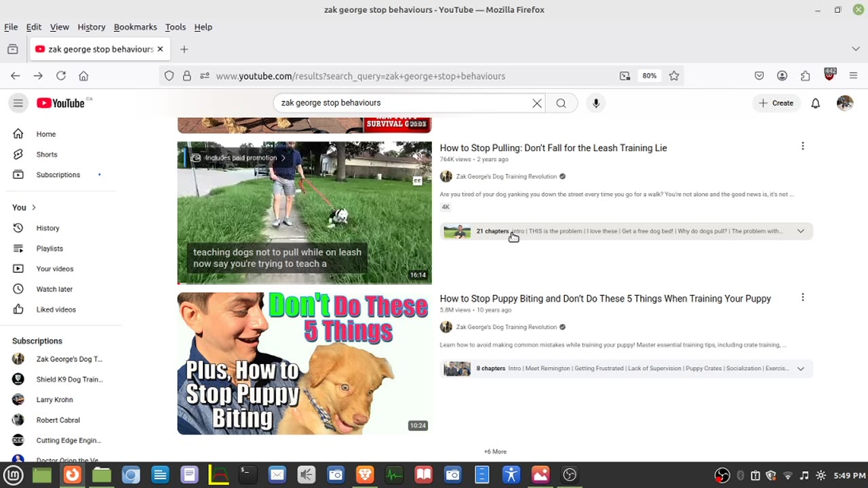Reload the page
This screenshot has width=868, height=488.
pyautogui.click(x=61, y=76)
